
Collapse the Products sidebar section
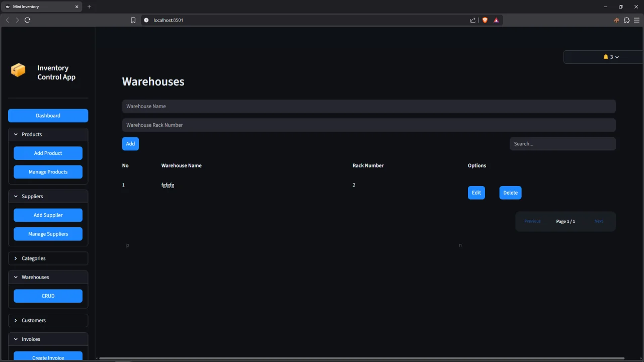(x=48, y=134)
